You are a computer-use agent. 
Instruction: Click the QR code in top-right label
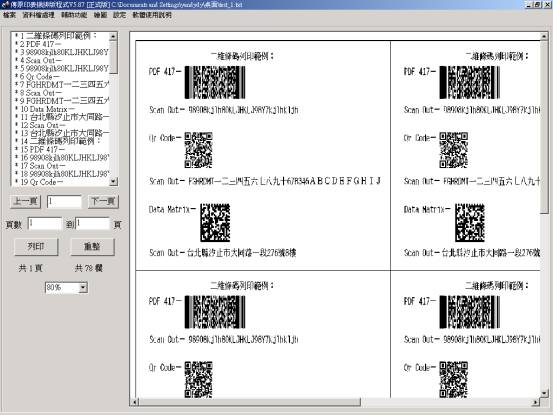(454, 150)
